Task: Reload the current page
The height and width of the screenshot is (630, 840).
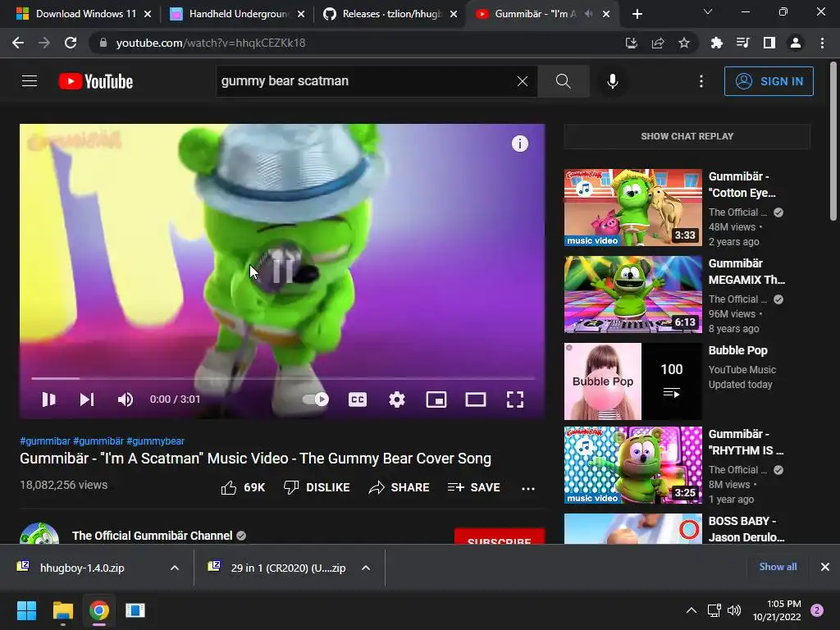Action: 71,43
